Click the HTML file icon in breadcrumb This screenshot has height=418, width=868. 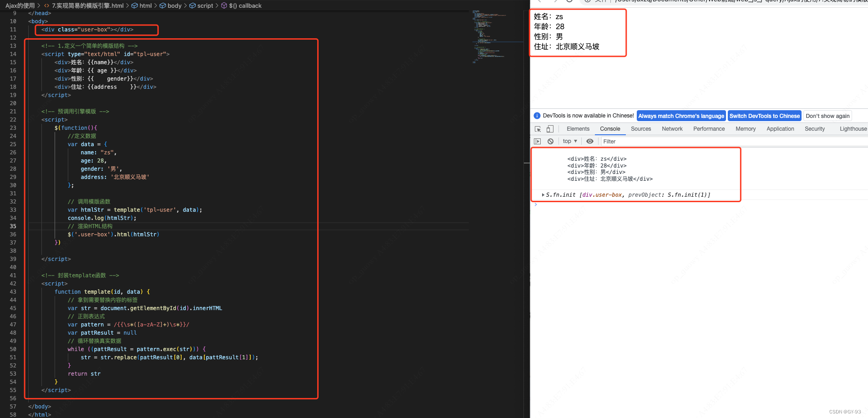coord(46,5)
